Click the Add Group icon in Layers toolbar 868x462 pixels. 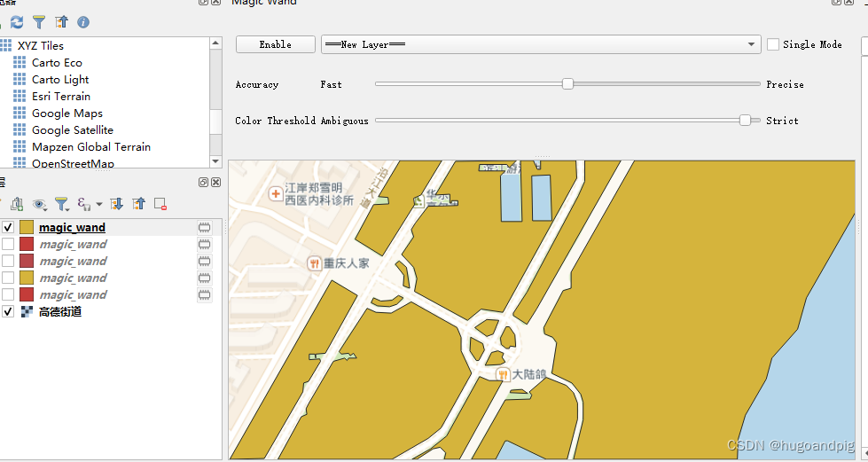pyautogui.click(x=17, y=204)
